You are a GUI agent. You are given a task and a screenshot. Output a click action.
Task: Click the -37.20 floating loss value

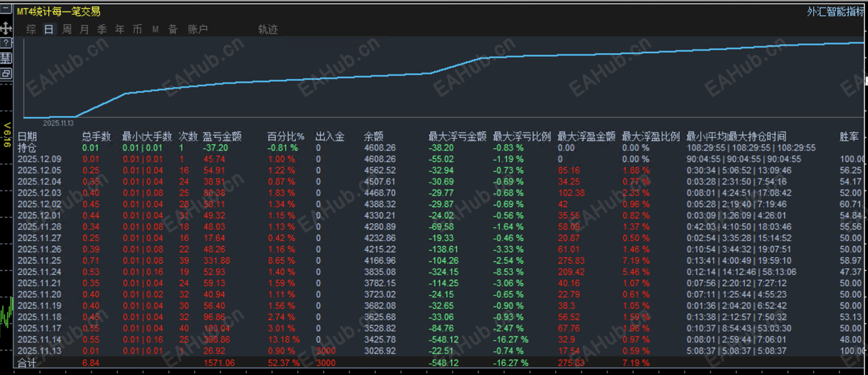click(x=216, y=148)
